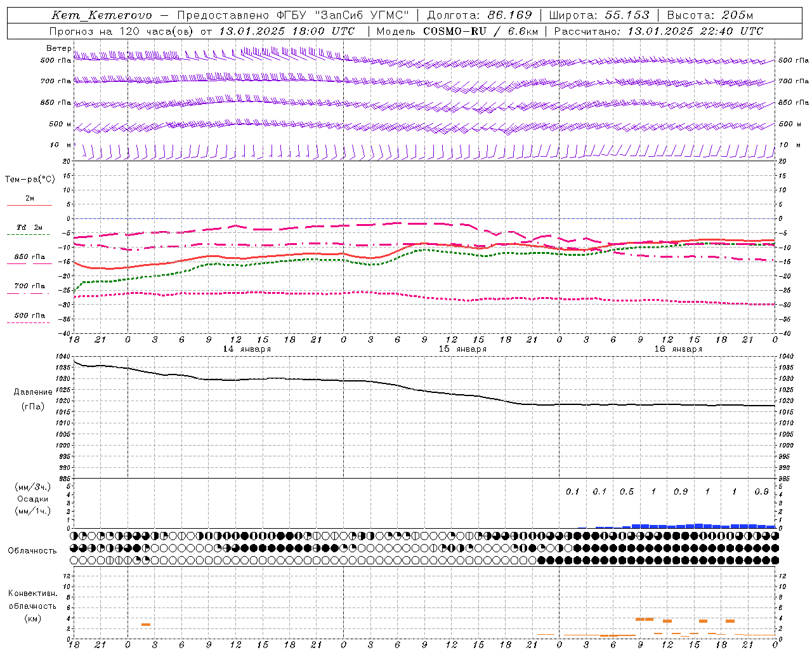Click the '(гПа)' unit under Давление

(33, 407)
